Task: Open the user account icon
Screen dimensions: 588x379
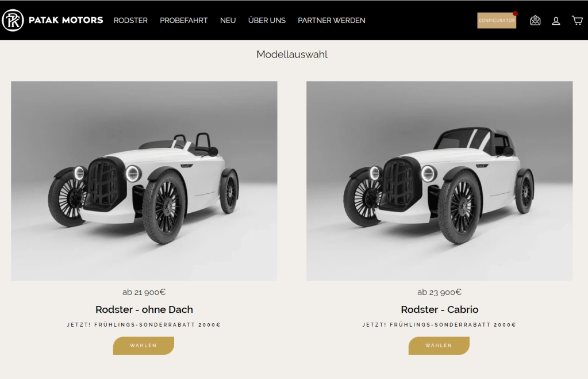Action: click(556, 21)
